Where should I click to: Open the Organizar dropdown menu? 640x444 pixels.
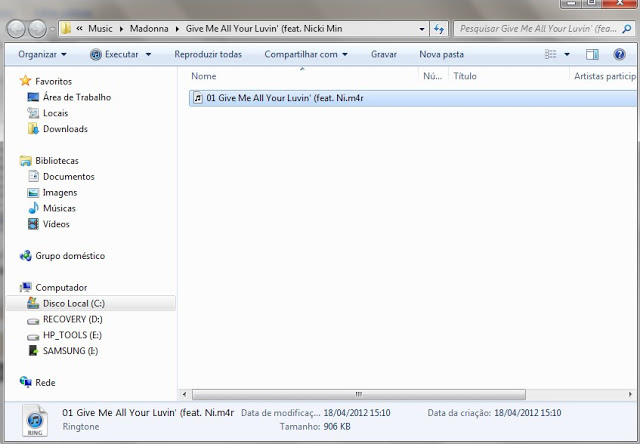[42, 54]
